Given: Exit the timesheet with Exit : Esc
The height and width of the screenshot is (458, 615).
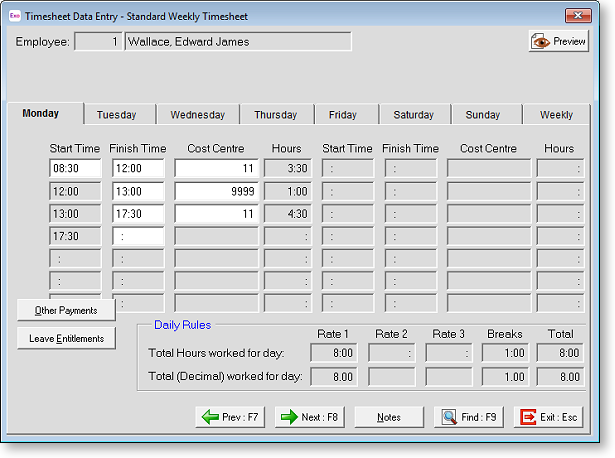Looking at the screenshot, I should 548,417.
